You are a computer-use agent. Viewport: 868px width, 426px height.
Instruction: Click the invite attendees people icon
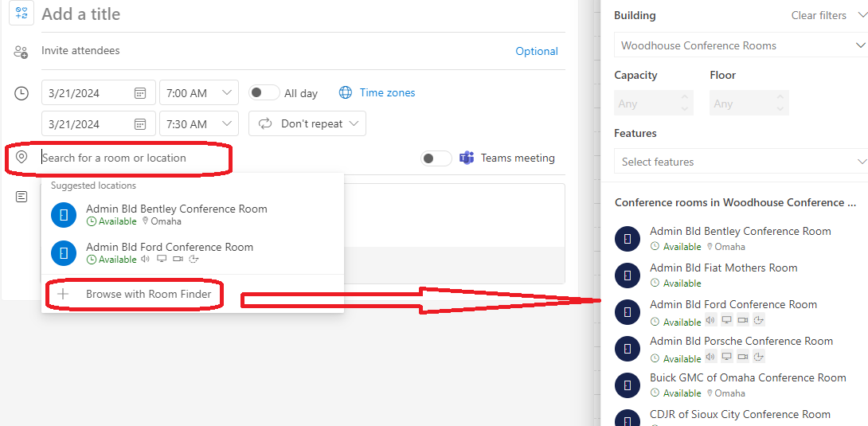(21, 52)
